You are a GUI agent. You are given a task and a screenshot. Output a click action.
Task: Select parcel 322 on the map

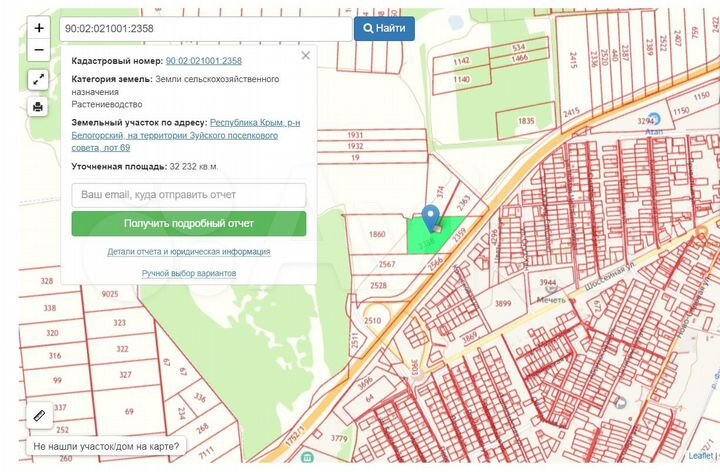click(122, 349)
